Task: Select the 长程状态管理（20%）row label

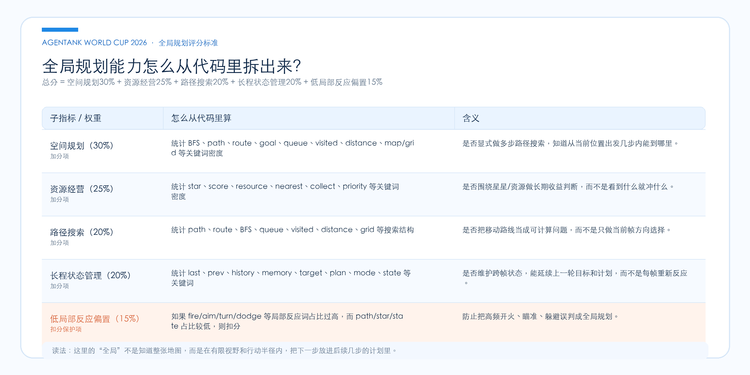Action: (x=90, y=276)
